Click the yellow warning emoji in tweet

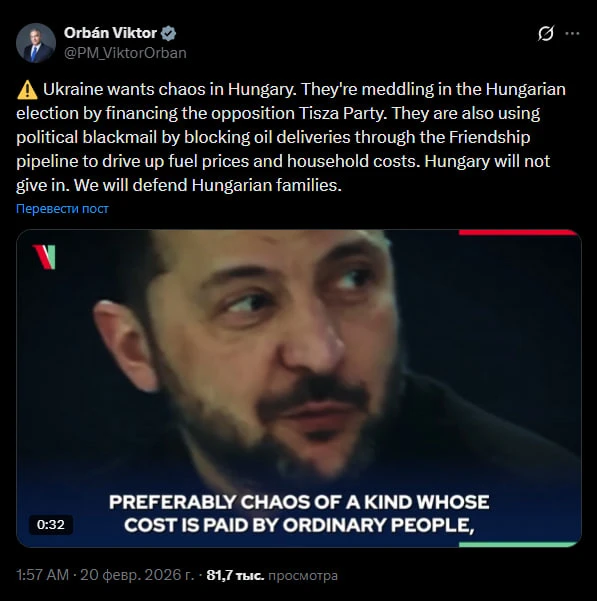click(x=27, y=90)
